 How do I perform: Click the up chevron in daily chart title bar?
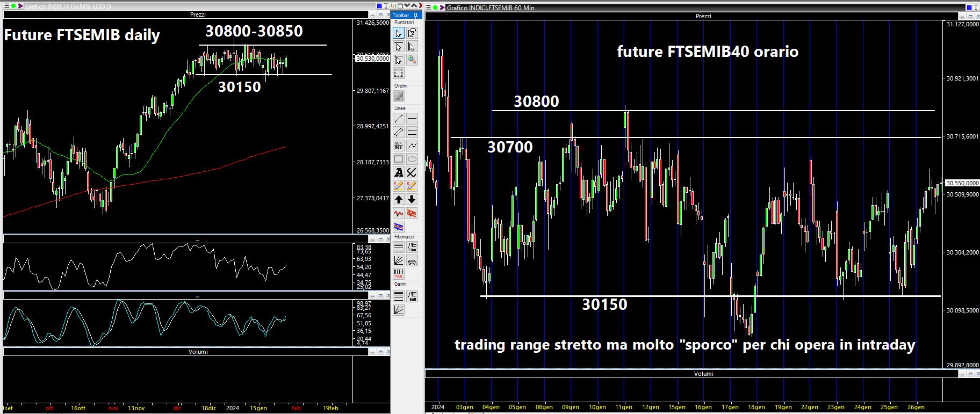coord(414,5)
